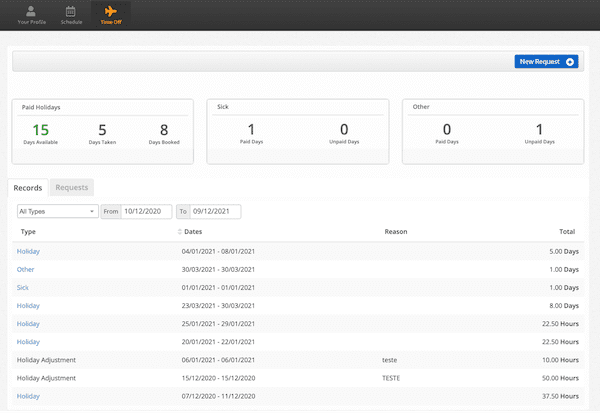600x413 pixels.
Task: Select the Time Off airplane icon
Action: point(111,11)
